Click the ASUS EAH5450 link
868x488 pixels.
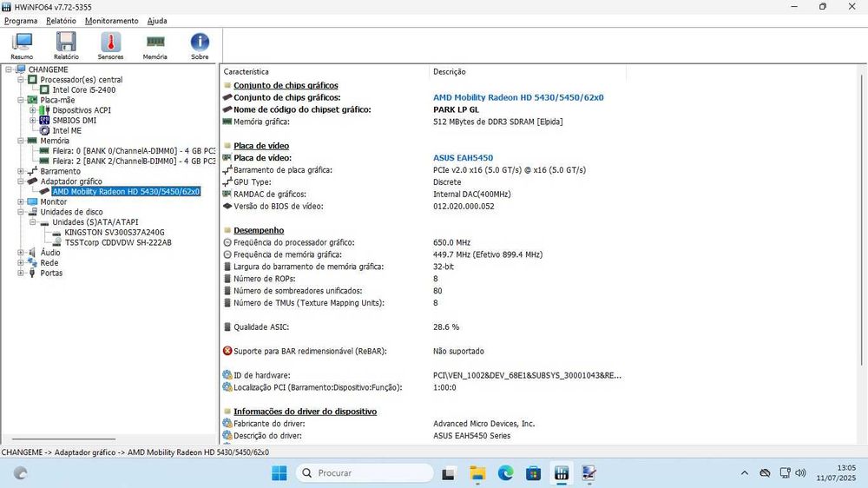click(463, 158)
